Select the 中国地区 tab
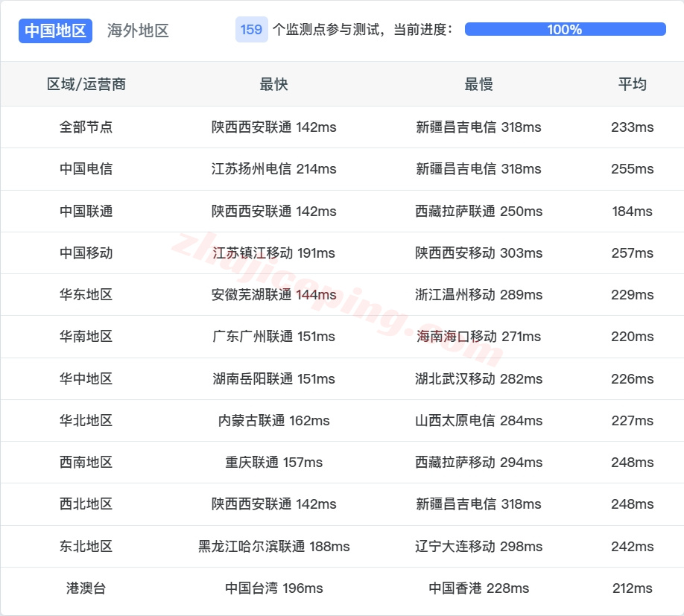The height and width of the screenshot is (616, 684). (54, 31)
